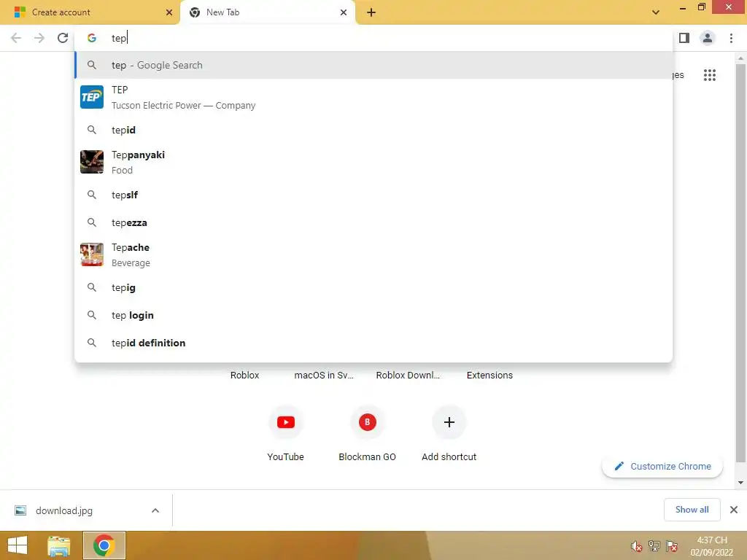
Task: Open the Roblox shortcut label
Action: (x=244, y=376)
